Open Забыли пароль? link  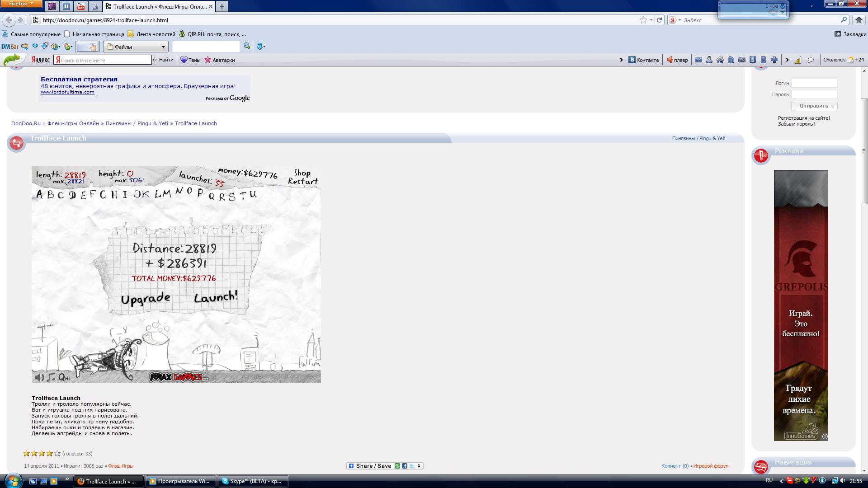(797, 124)
